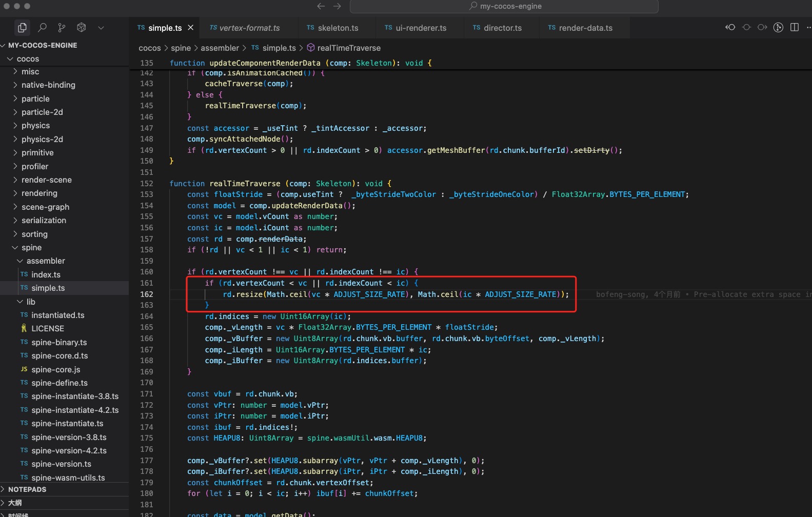Expand the physics-2d folder
This screenshot has width=812, height=517.
point(42,140)
